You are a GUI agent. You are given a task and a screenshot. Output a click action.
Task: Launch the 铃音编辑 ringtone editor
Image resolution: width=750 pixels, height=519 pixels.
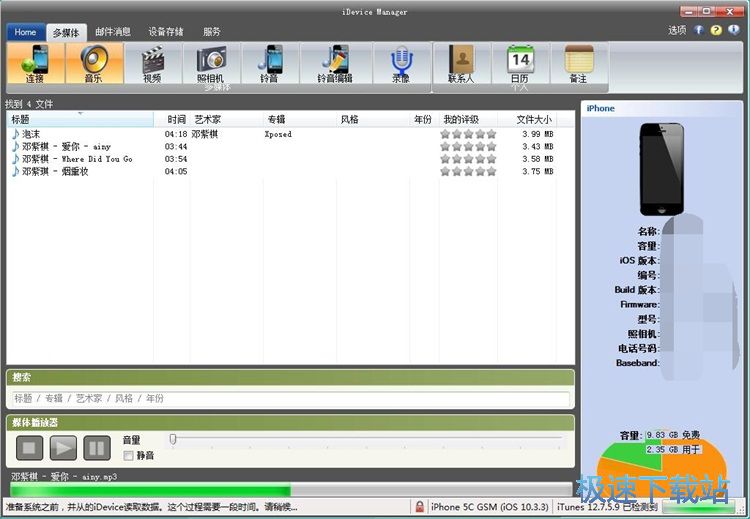point(334,63)
